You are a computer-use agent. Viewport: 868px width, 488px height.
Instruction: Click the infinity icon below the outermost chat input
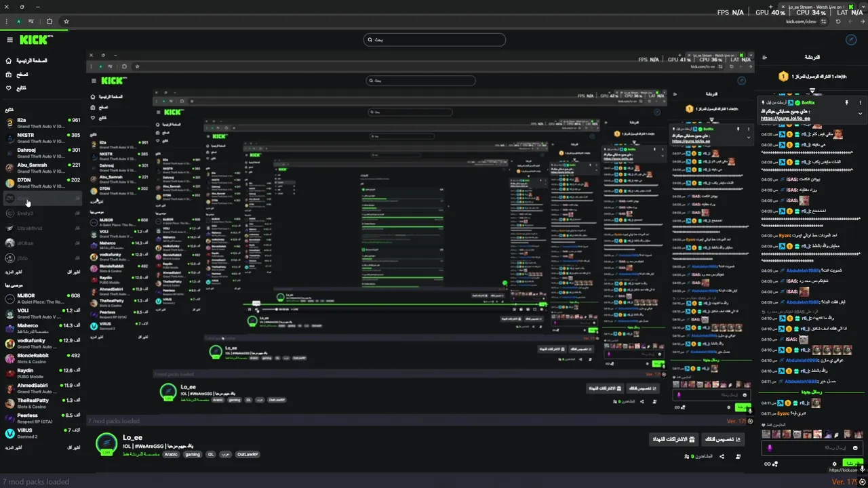click(767, 464)
